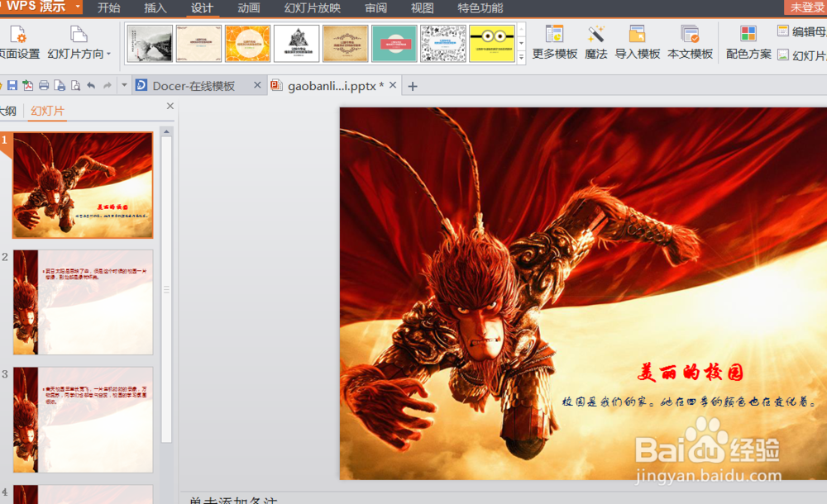Open 页面设置 page setup

18,42
